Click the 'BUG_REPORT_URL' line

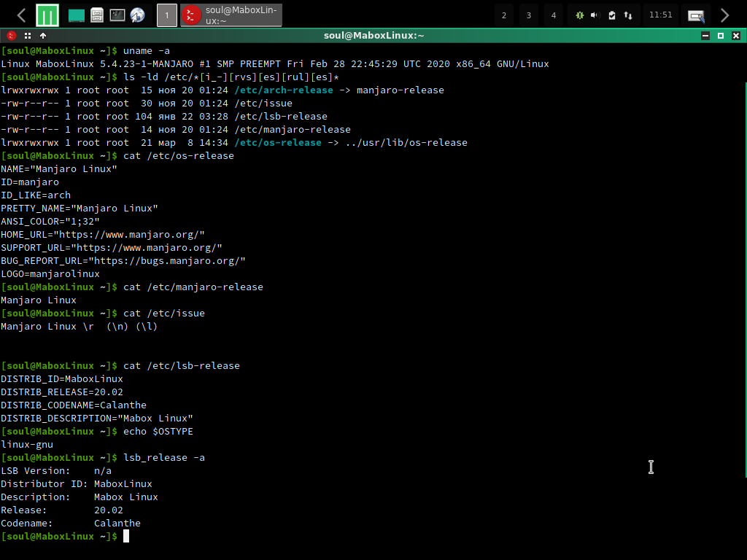(123, 260)
